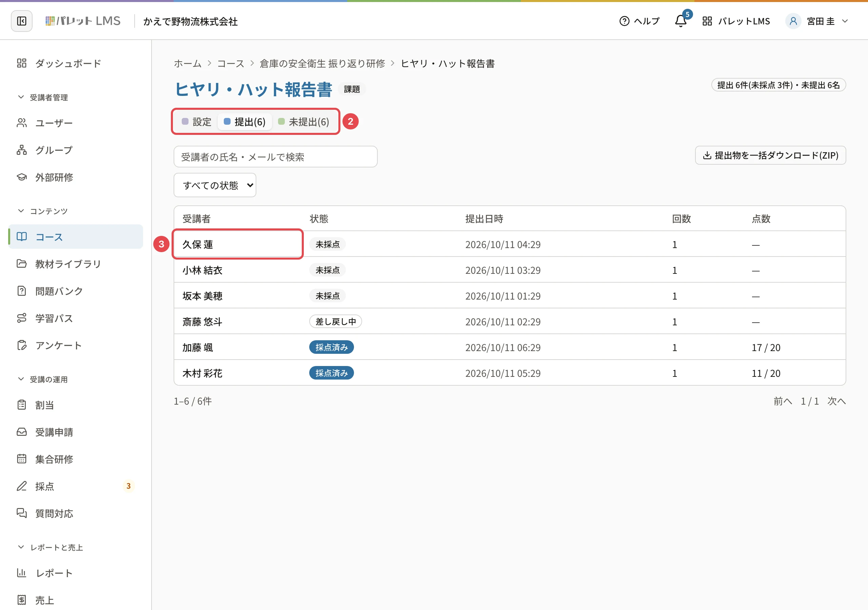This screenshot has width=868, height=610.
Task: Open the 宮田 圭 user menu
Action: point(817,21)
